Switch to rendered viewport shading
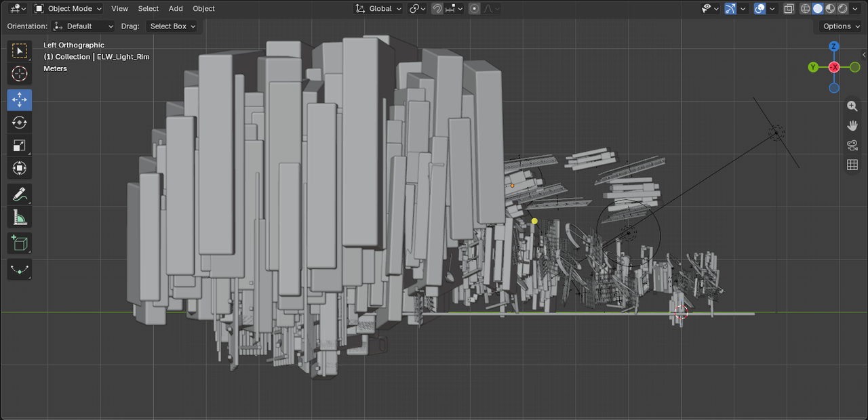This screenshot has height=420, width=868. pos(842,9)
